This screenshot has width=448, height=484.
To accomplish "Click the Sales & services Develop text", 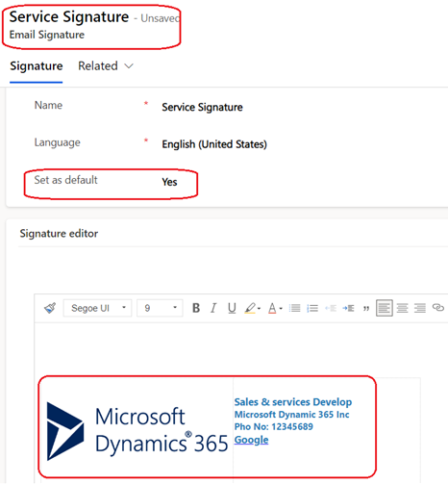I will tap(293, 402).
